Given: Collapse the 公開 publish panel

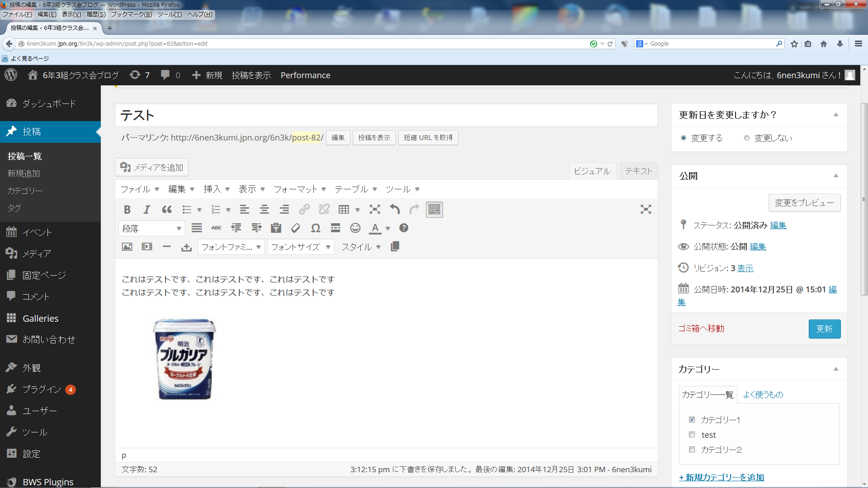Looking at the screenshot, I should coord(836,176).
